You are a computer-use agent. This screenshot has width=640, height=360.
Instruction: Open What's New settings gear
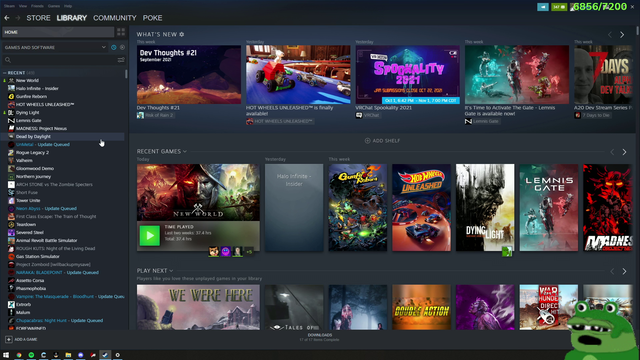tap(182, 34)
